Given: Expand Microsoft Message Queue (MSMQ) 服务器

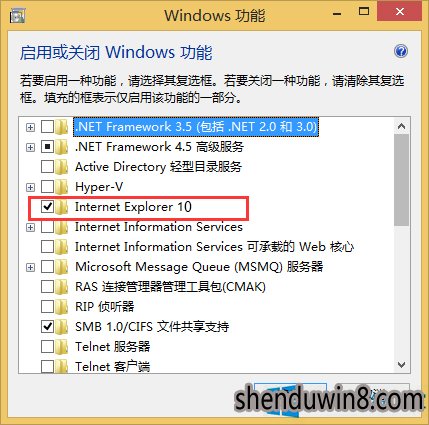Looking at the screenshot, I should click(x=30, y=267).
